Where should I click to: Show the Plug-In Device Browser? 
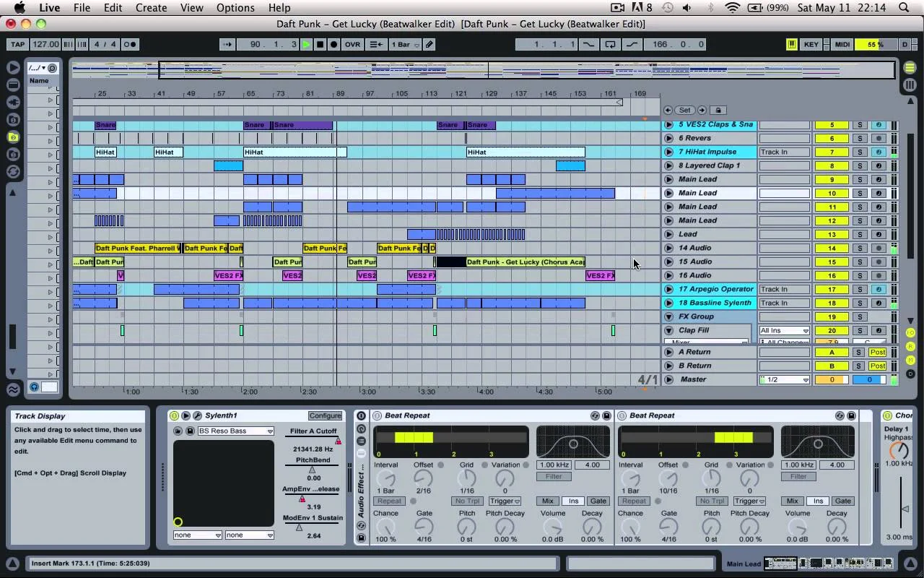(x=13, y=102)
